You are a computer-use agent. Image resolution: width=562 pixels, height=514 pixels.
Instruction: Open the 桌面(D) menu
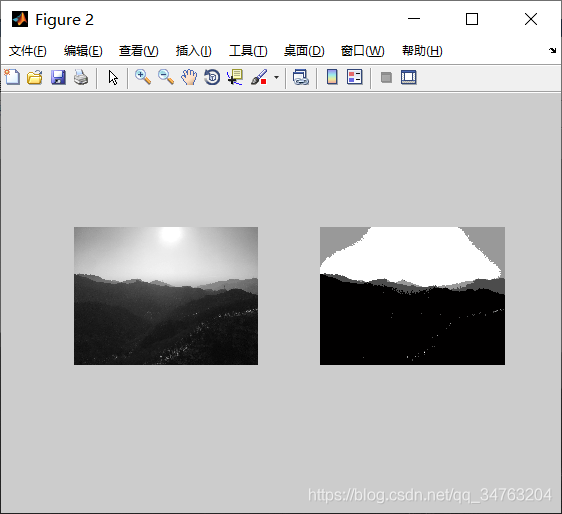[304, 51]
